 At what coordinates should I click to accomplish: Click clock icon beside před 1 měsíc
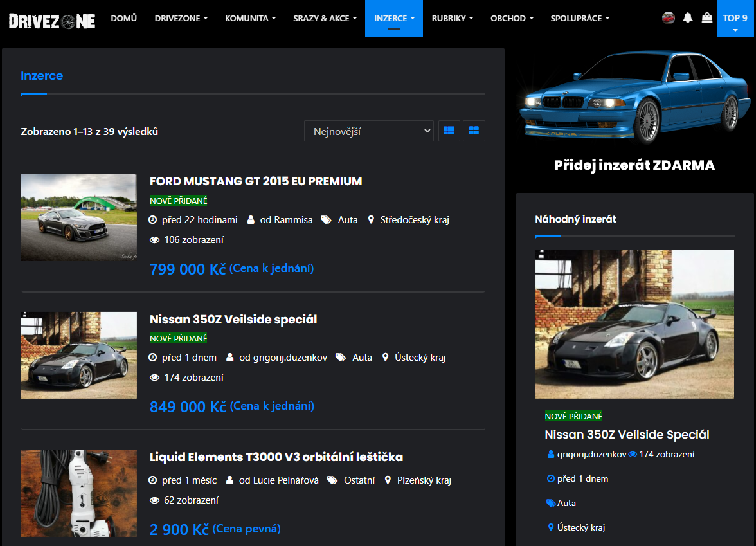point(153,480)
